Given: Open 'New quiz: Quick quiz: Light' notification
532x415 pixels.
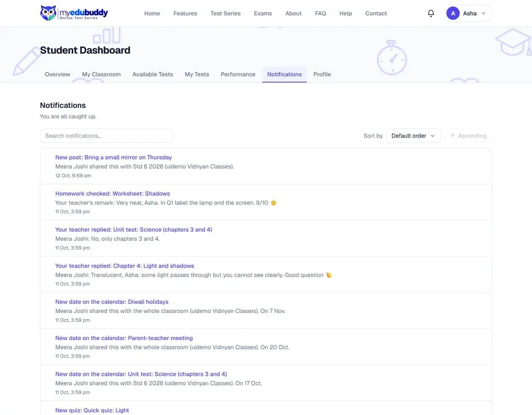Looking at the screenshot, I should coord(92,410).
